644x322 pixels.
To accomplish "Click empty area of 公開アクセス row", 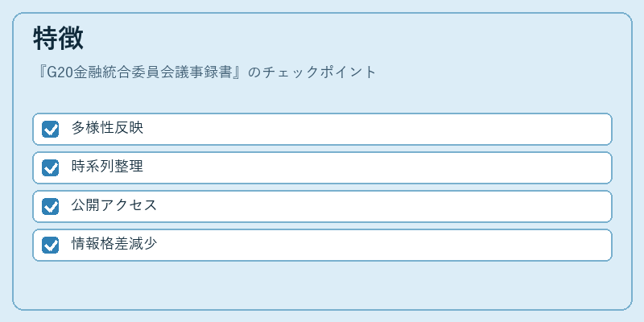I will click(x=369, y=207).
